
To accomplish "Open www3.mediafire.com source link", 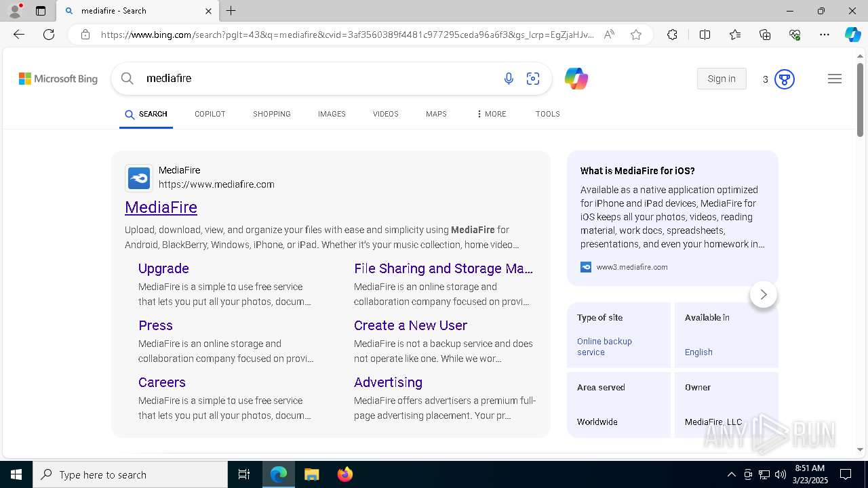I will (x=632, y=267).
